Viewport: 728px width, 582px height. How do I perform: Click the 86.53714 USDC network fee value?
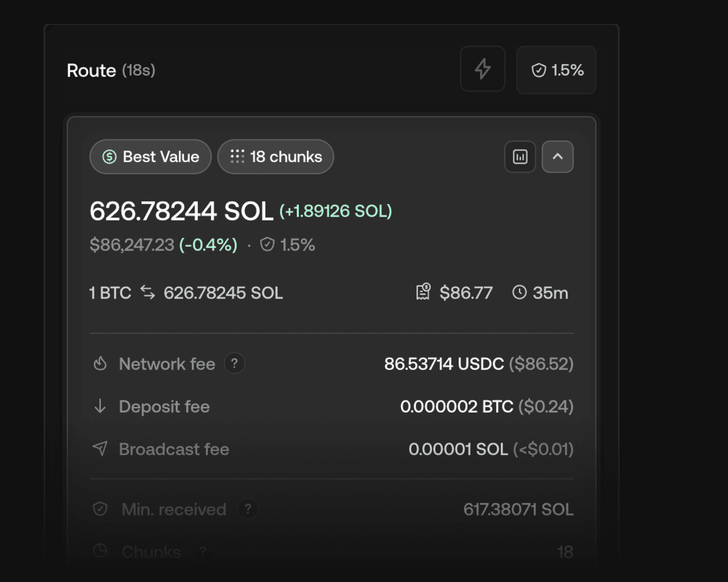click(444, 364)
